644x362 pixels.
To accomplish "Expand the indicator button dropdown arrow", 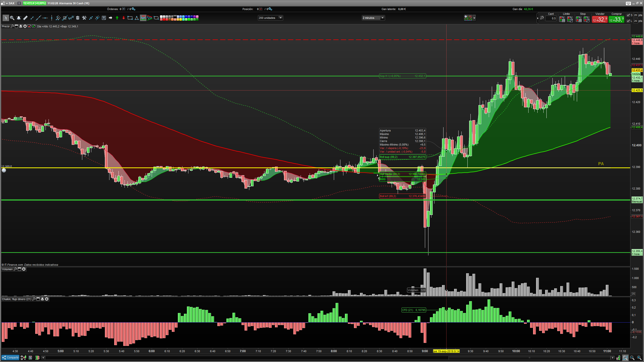I will (x=474, y=18).
